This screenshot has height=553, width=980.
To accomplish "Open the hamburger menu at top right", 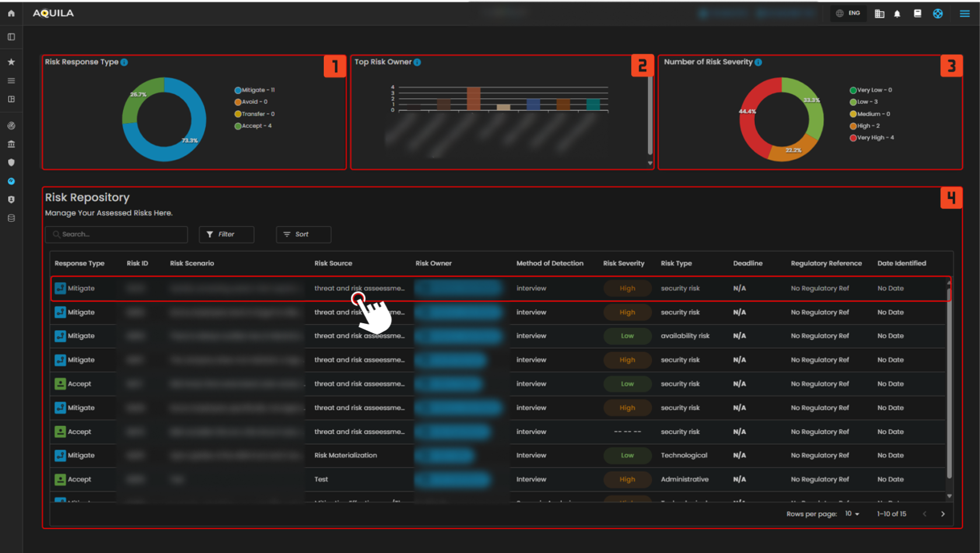I will click(x=965, y=13).
